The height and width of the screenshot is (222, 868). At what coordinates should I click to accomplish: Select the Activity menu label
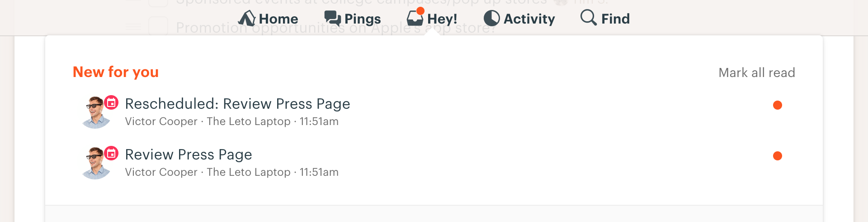[529, 19]
